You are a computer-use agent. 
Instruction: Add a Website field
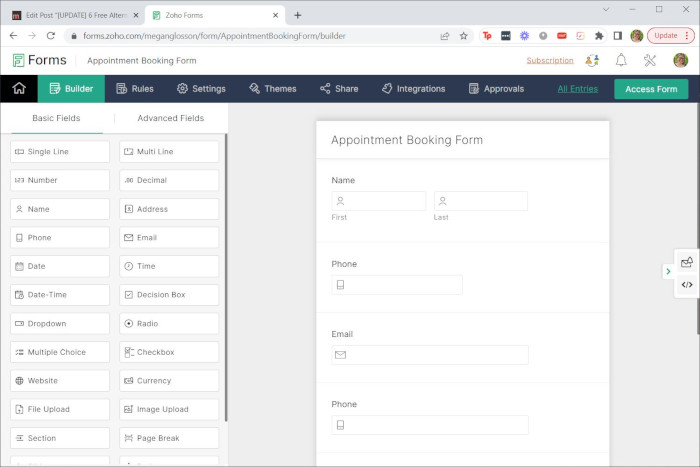(x=60, y=381)
